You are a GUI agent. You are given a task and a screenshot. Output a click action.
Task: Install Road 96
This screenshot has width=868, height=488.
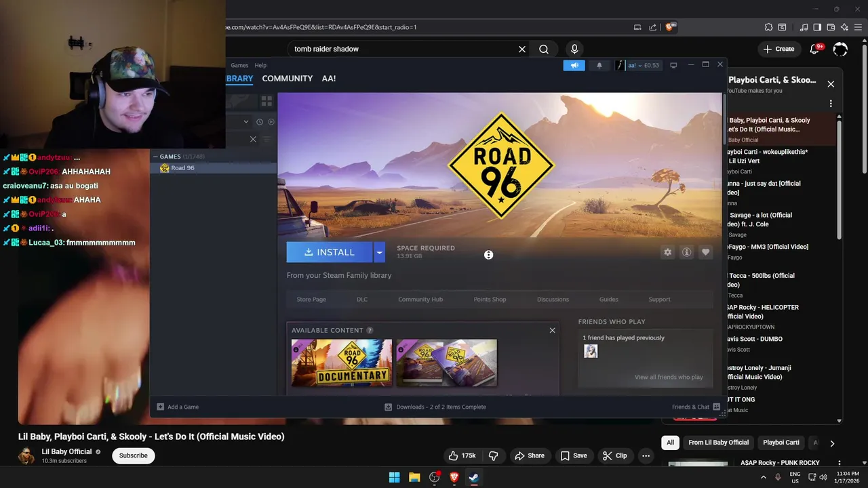330,252
